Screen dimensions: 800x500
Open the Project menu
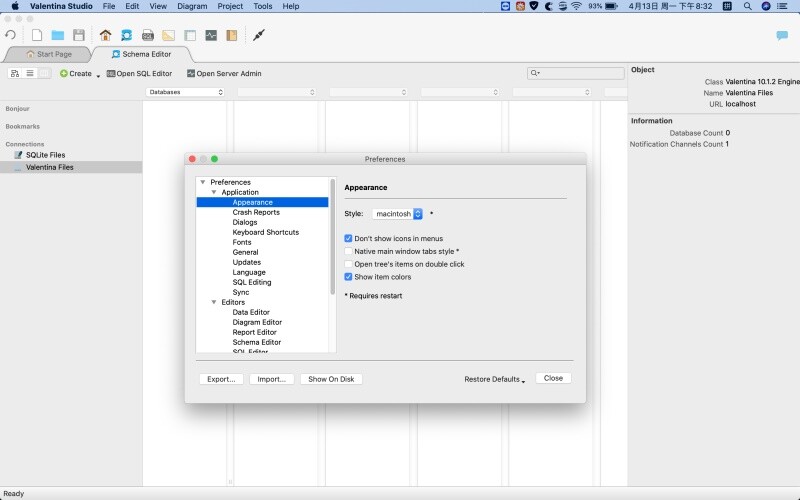point(230,6)
